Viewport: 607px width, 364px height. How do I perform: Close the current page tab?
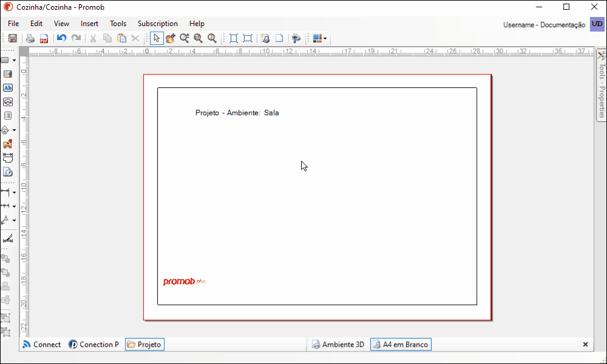[x=585, y=344]
